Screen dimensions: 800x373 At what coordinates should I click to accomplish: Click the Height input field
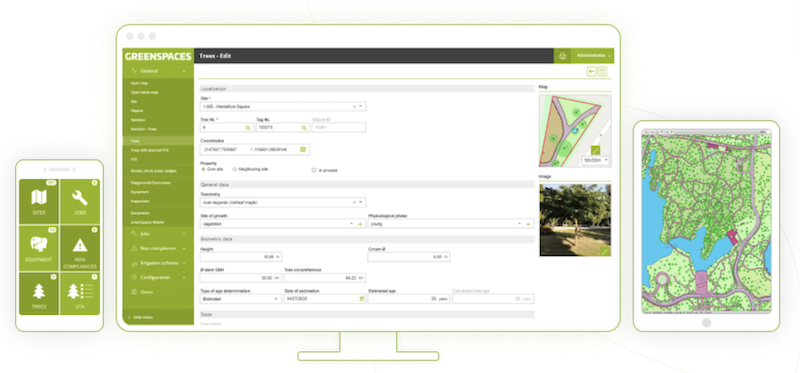[x=241, y=257]
